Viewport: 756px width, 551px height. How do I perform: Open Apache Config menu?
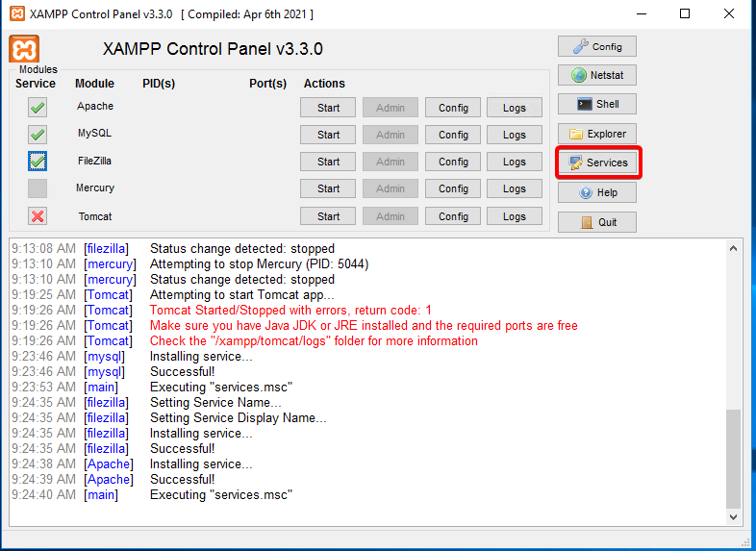(453, 108)
